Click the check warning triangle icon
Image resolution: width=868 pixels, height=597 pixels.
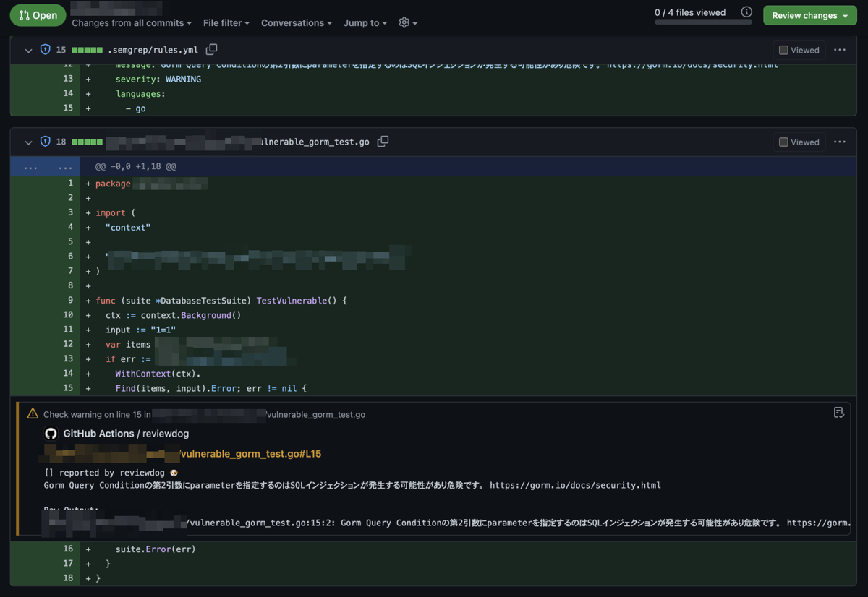pos(33,414)
